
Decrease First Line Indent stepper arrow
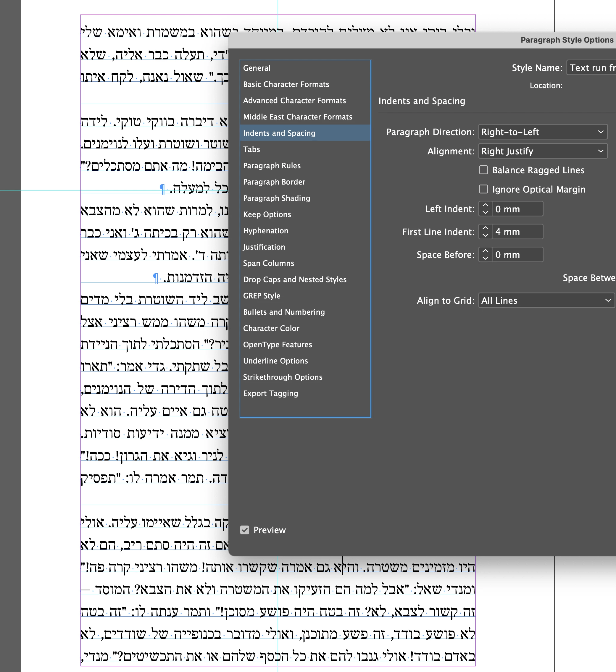coord(485,235)
